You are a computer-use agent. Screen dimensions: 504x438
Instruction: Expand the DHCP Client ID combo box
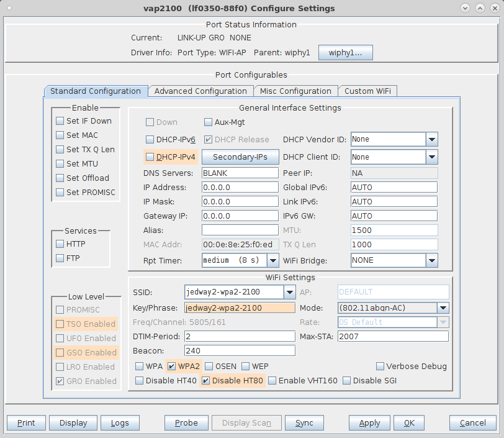point(431,157)
